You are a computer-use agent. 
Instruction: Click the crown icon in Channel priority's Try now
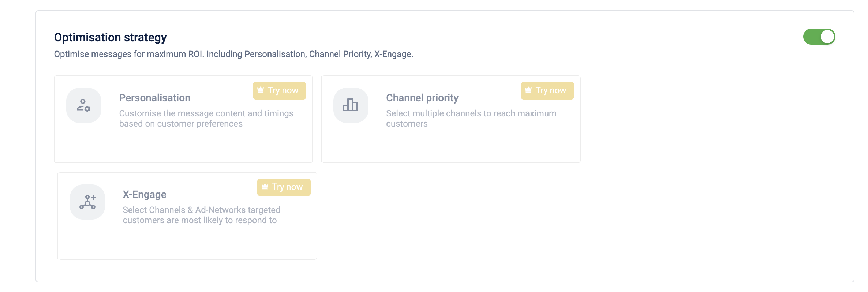pos(528,90)
